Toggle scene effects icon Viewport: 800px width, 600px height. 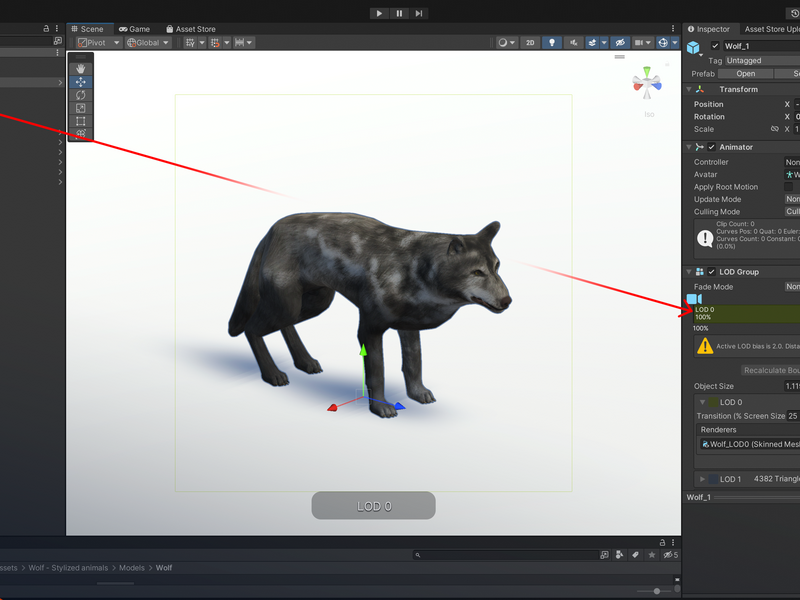point(592,43)
